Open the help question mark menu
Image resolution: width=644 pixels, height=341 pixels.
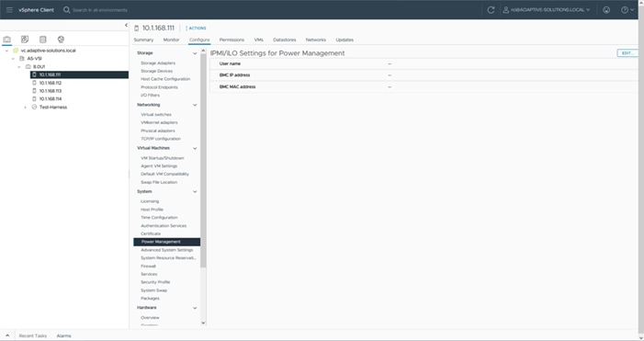pos(627,10)
